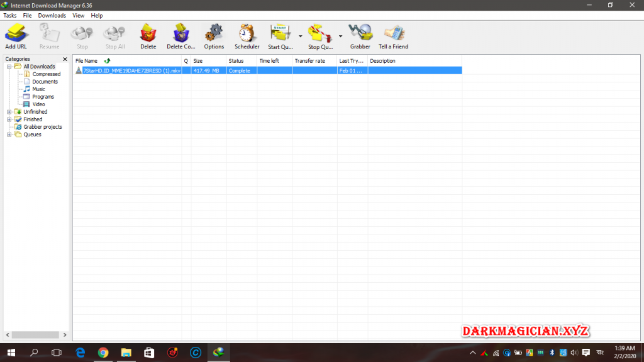Open the Stop Queue dropdown arrow

pyautogui.click(x=340, y=36)
